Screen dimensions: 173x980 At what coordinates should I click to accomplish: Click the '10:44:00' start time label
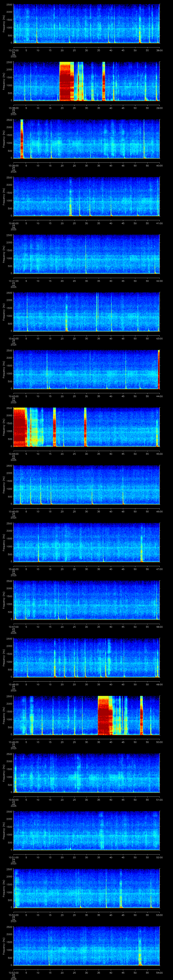[x=13, y=454]
